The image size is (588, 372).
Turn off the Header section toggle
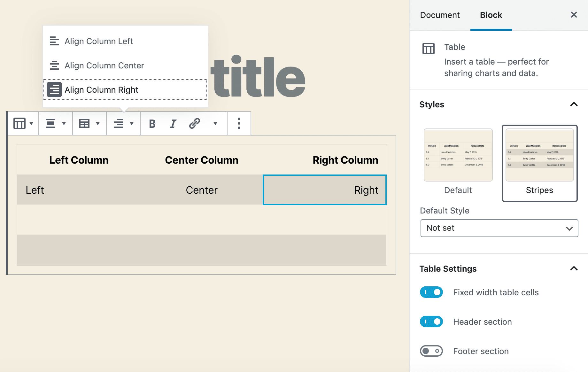431,322
